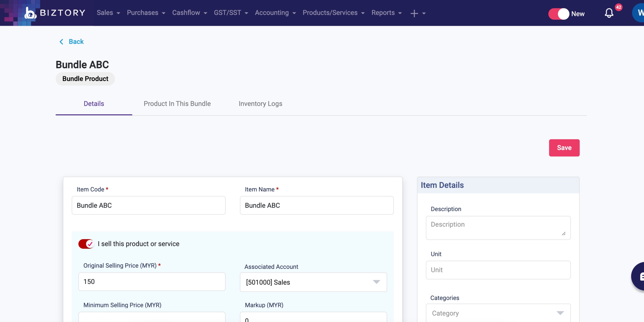The image size is (644, 322).
Task: Open the chat support bubble icon
Action: 639,277
